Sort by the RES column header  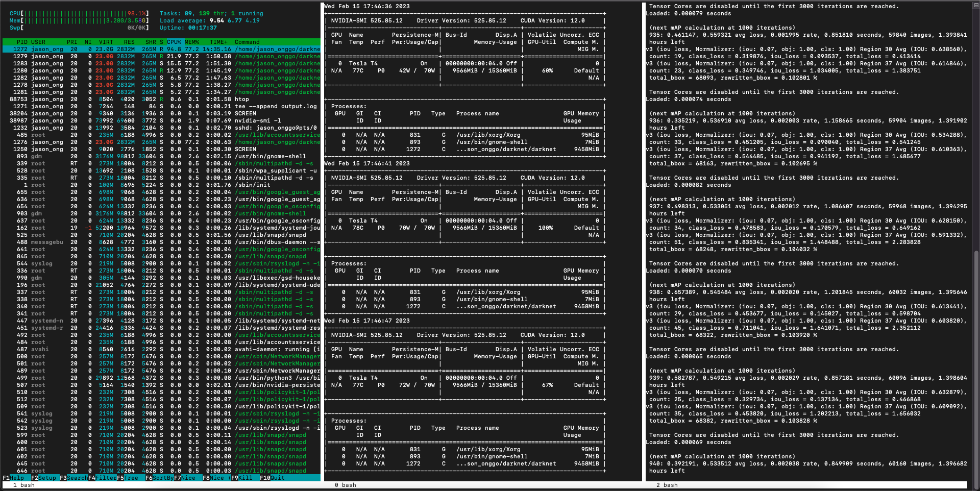(x=129, y=42)
